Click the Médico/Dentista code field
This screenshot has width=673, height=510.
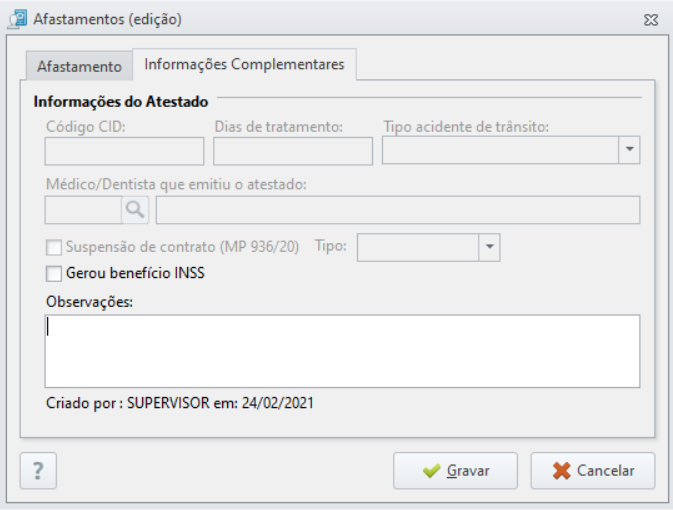pyautogui.click(x=83, y=210)
